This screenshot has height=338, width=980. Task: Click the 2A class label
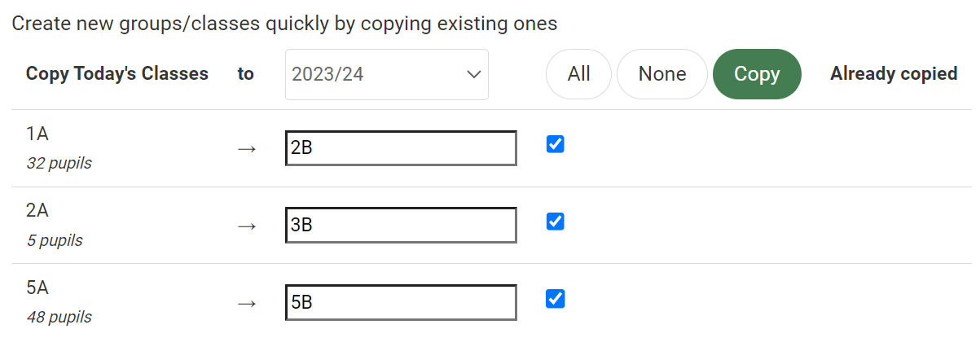point(38,210)
